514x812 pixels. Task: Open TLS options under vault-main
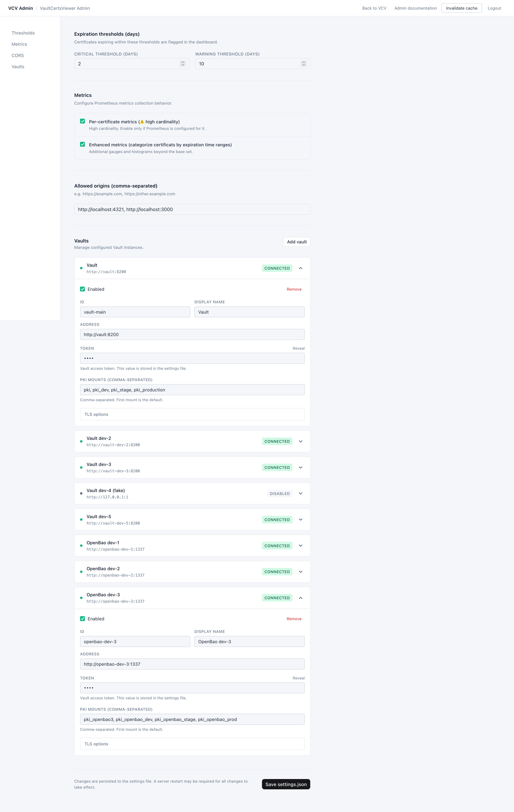(192, 414)
